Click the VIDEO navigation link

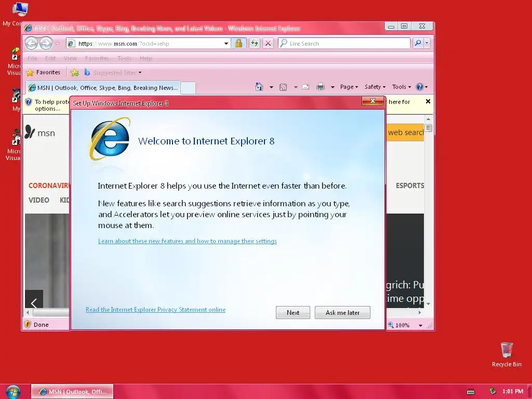(x=38, y=200)
